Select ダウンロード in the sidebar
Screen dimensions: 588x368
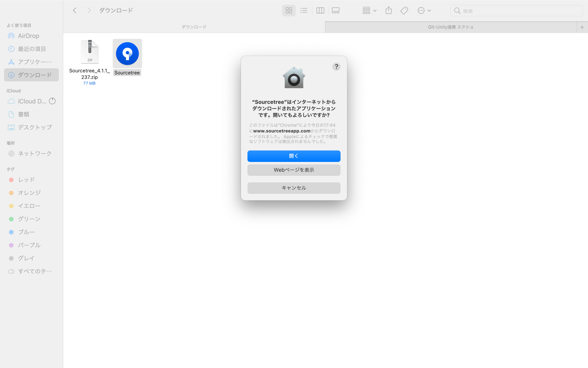click(x=31, y=75)
